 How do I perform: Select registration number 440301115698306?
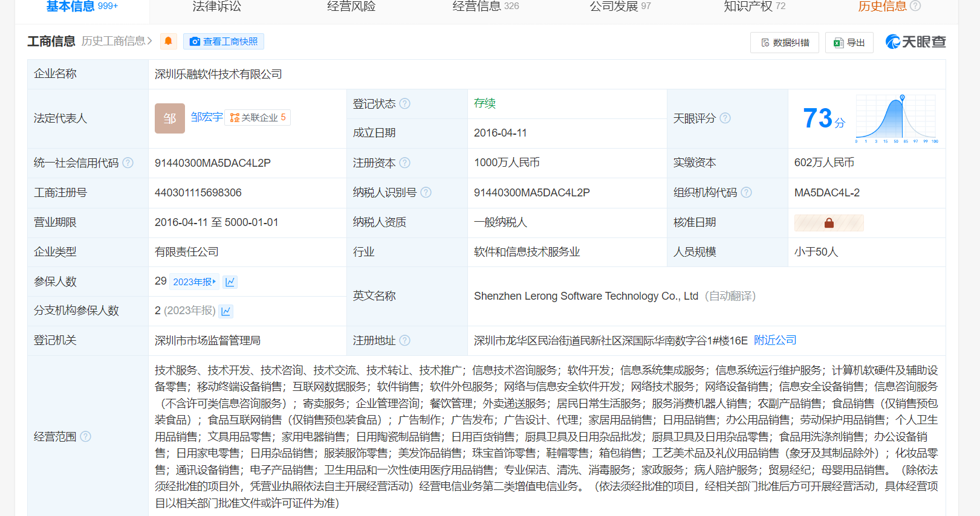[198, 193]
